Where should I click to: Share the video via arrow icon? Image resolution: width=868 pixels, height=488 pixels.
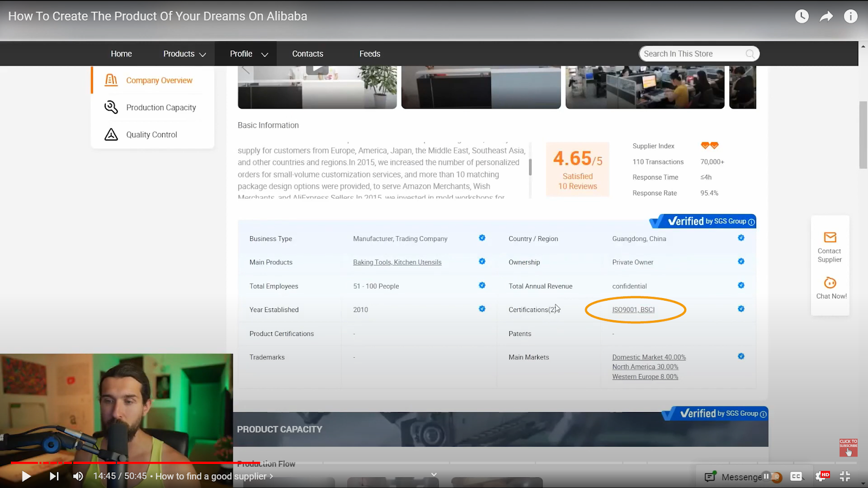[826, 16]
